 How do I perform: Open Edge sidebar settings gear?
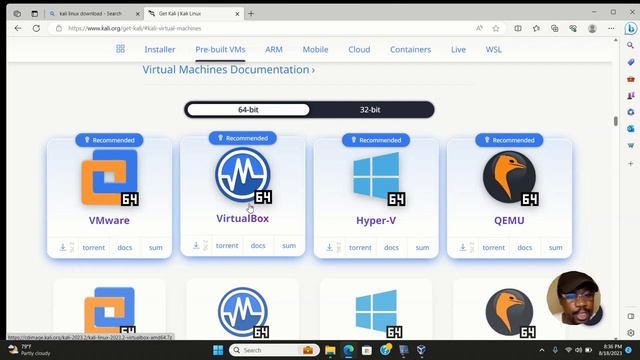click(x=631, y=333)
